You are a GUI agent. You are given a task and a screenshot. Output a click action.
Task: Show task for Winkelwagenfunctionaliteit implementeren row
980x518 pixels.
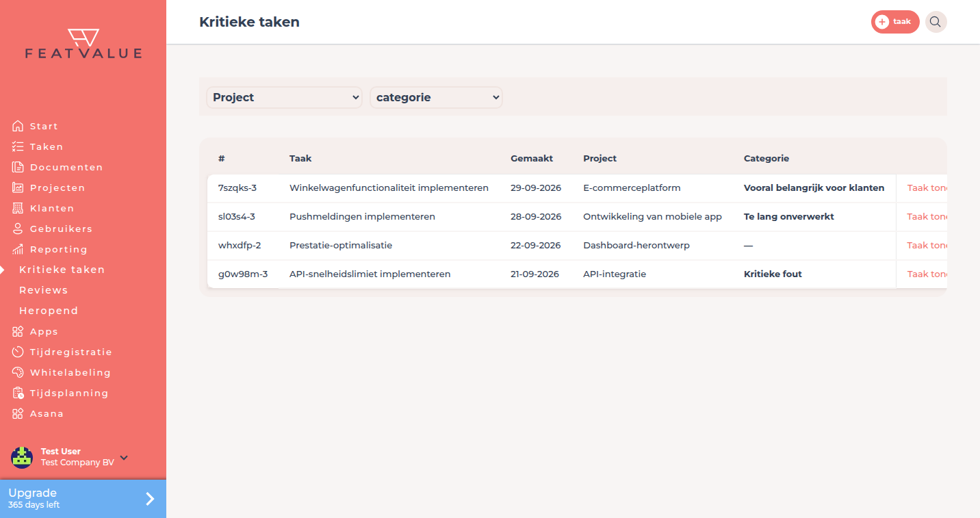point(927,187)
